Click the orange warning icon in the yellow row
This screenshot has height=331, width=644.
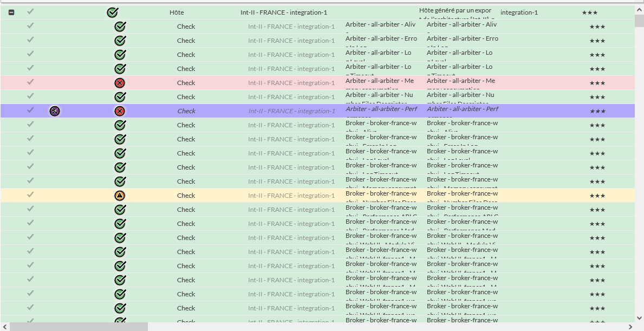120,196
